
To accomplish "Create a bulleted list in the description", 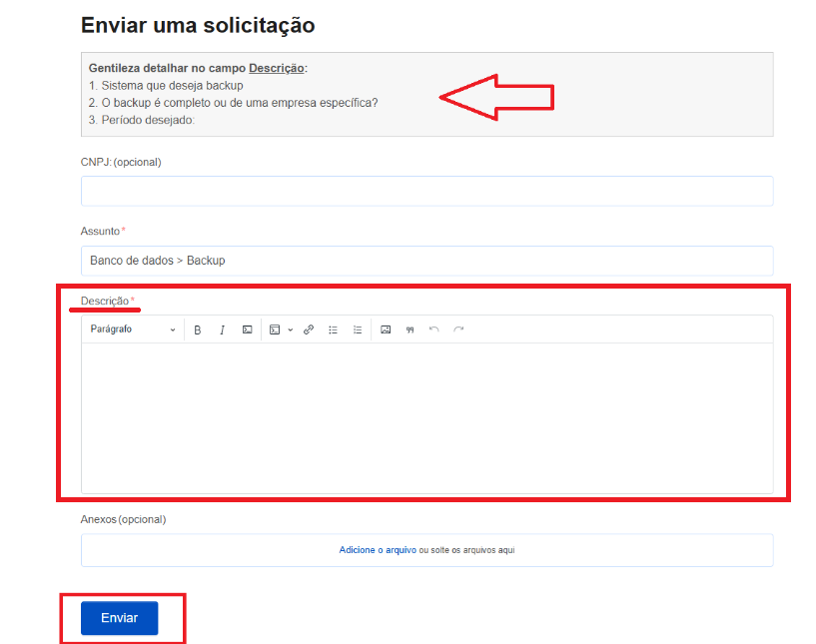I will (333, 329).
